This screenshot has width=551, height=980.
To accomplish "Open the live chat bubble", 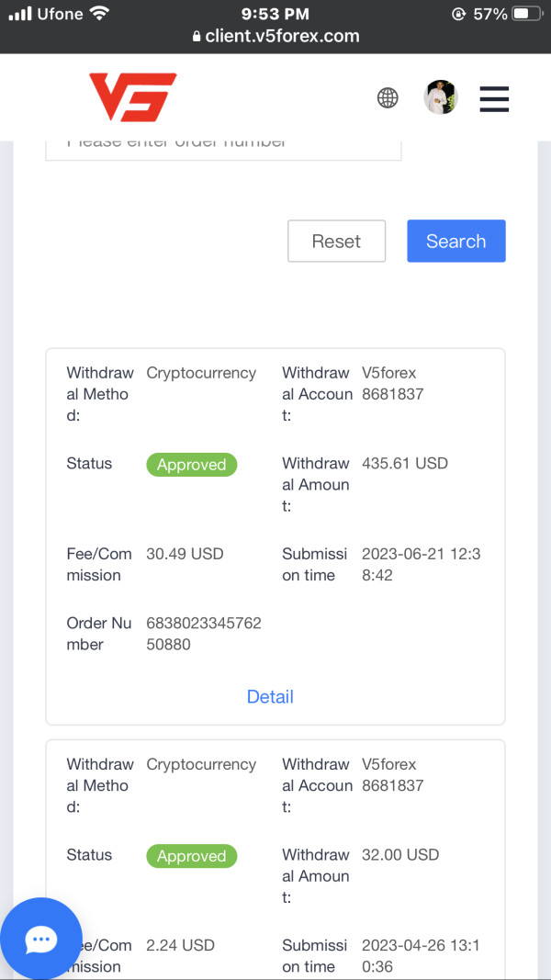I will click(41, 939).
